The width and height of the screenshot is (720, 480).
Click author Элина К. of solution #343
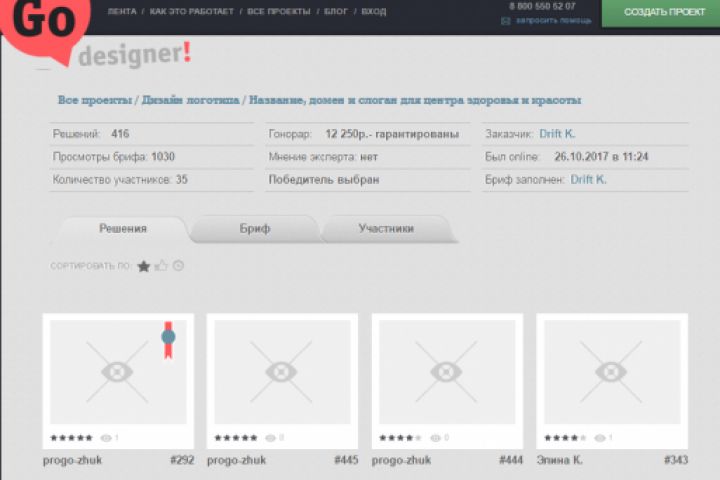pyautogui.click(x=559, y=460)
